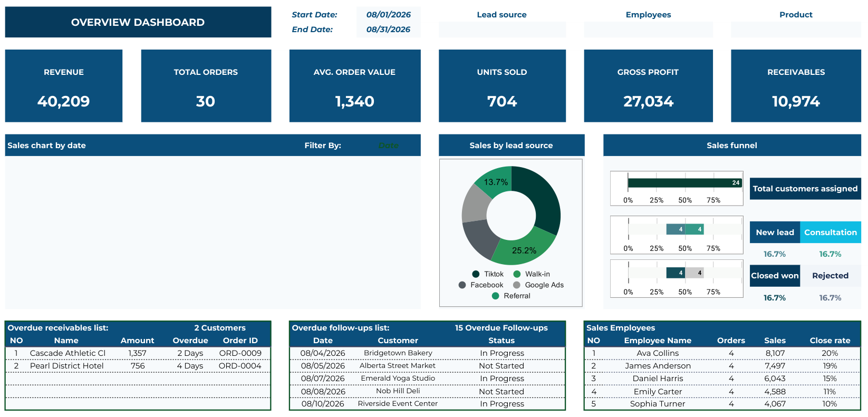Open the Filter By Date selector
Screen dimensions: 868x417
pyautogui.click(x=389, y=146)
